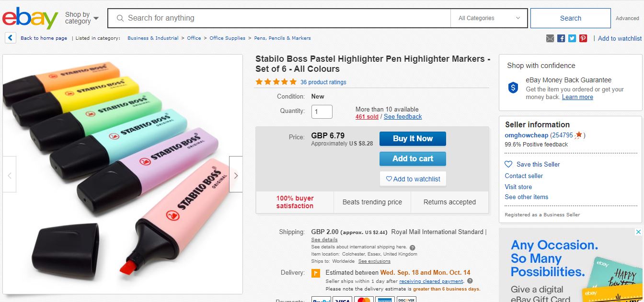Share listing on Facebook
This screenshot has width=644, height=302.
tap(561, 38)
